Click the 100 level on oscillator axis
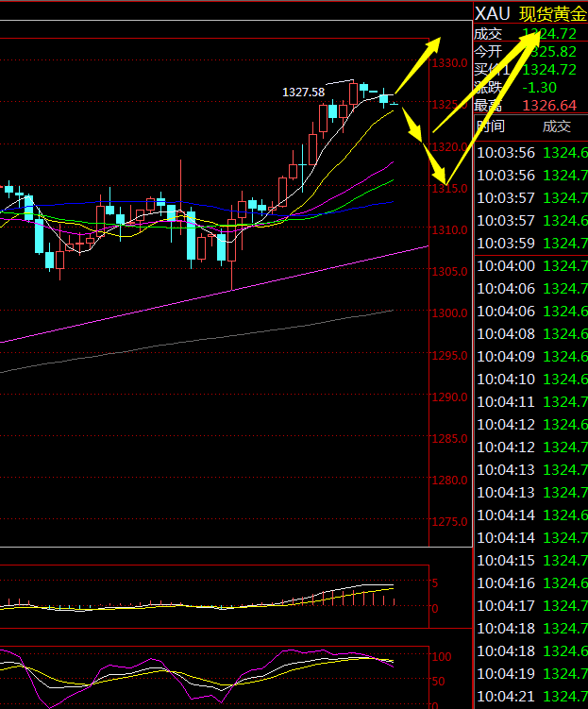The width and height of the screenshot is (588, 709). point(442,656)
